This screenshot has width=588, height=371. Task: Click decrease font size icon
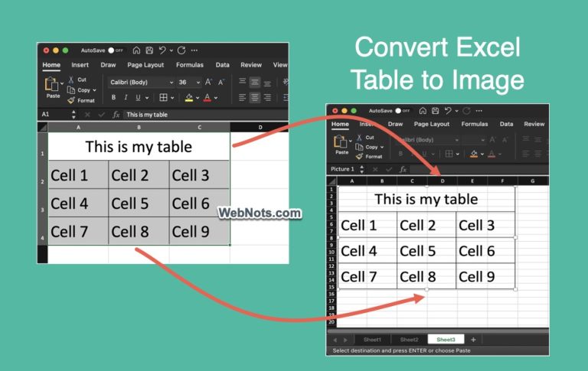(x=221, y=82)
